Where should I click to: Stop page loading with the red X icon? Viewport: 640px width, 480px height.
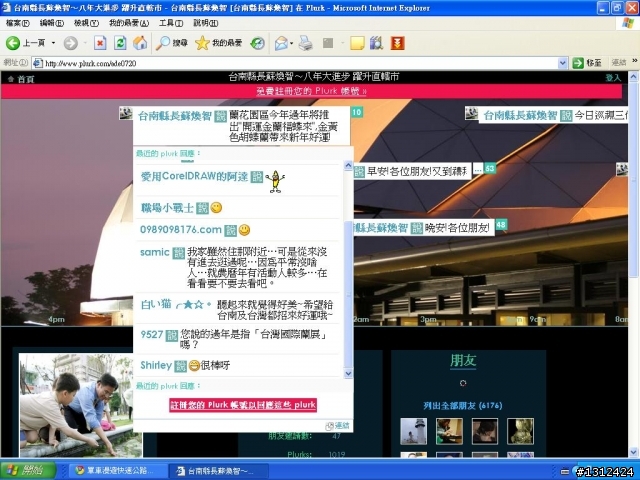tap(100, 43)
